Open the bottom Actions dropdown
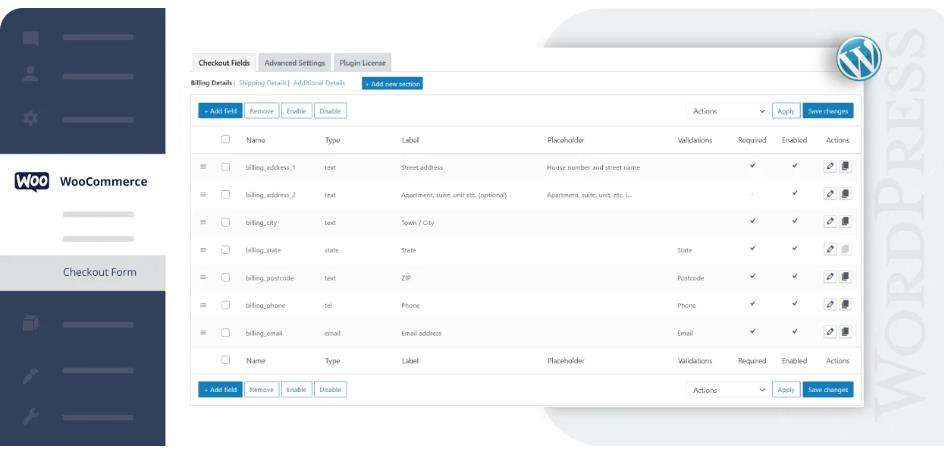The image size is (944, 462). [x=728, y=390]
